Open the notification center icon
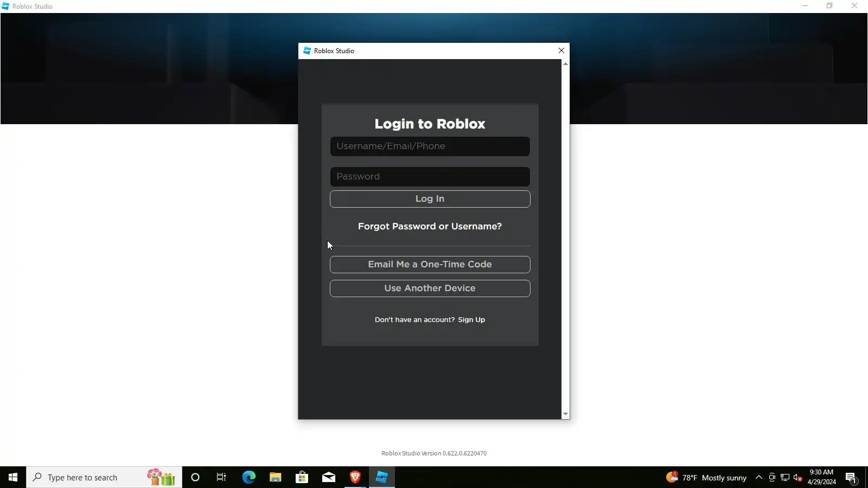This screenshot has height=488, width=868. [x=851, y=478]
